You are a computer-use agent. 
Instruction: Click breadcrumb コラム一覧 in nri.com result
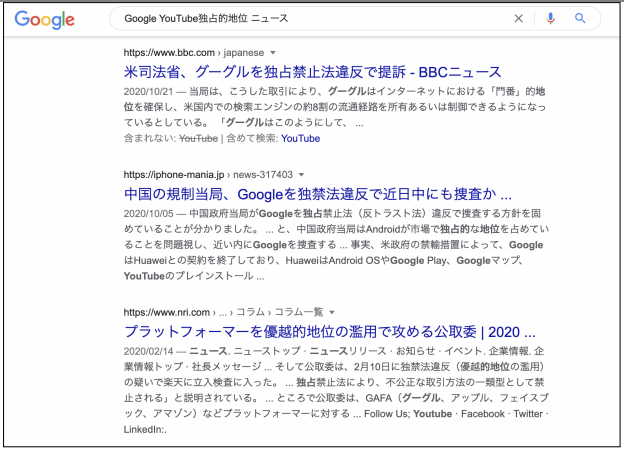click(299, 312)
